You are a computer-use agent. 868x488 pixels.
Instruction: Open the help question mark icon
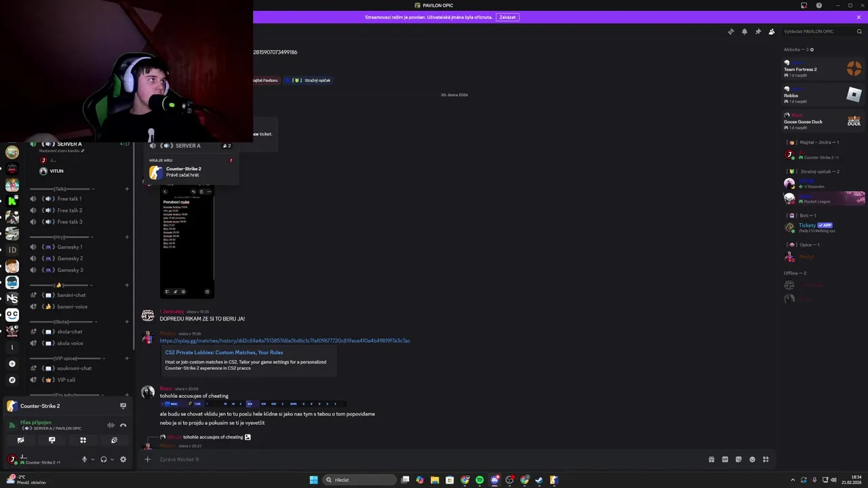pyautogui.click(x=819, y=5)
